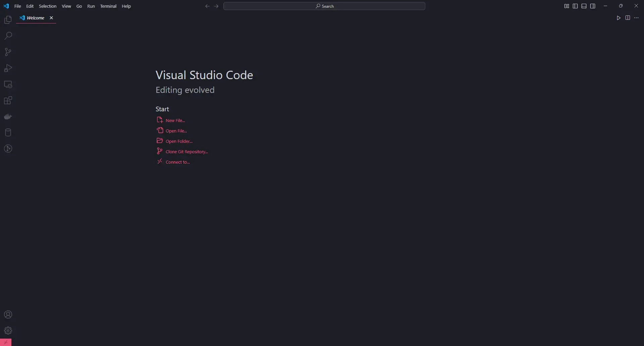Open the Selection menu

48,6
